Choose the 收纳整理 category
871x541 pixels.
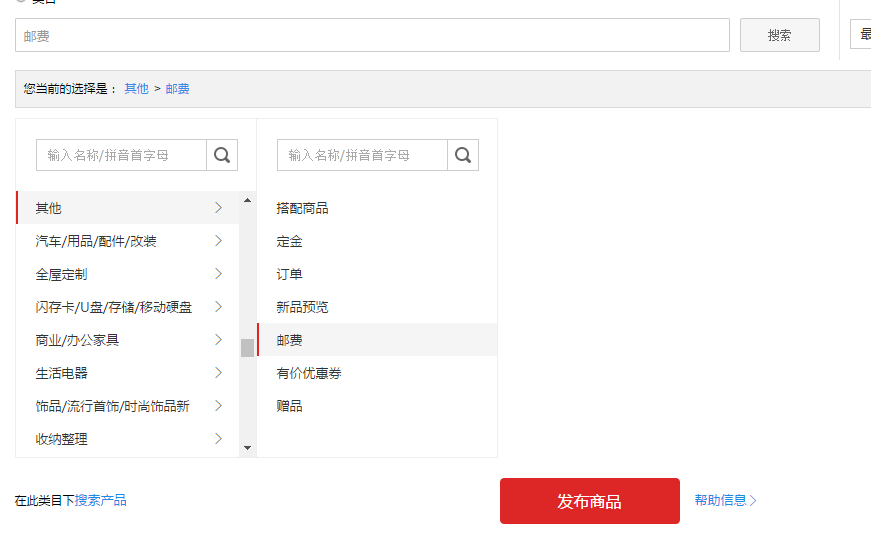click(62, 439)
